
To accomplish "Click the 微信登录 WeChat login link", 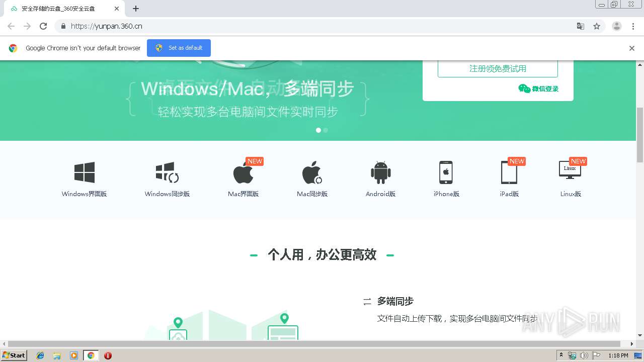I will point(538,89).
